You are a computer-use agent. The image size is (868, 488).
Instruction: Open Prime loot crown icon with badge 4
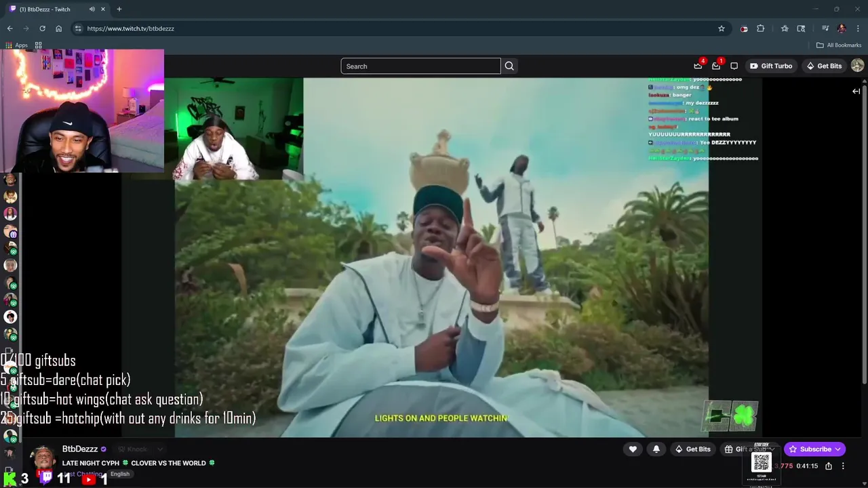pyautogui.click(x=698, y=66)
